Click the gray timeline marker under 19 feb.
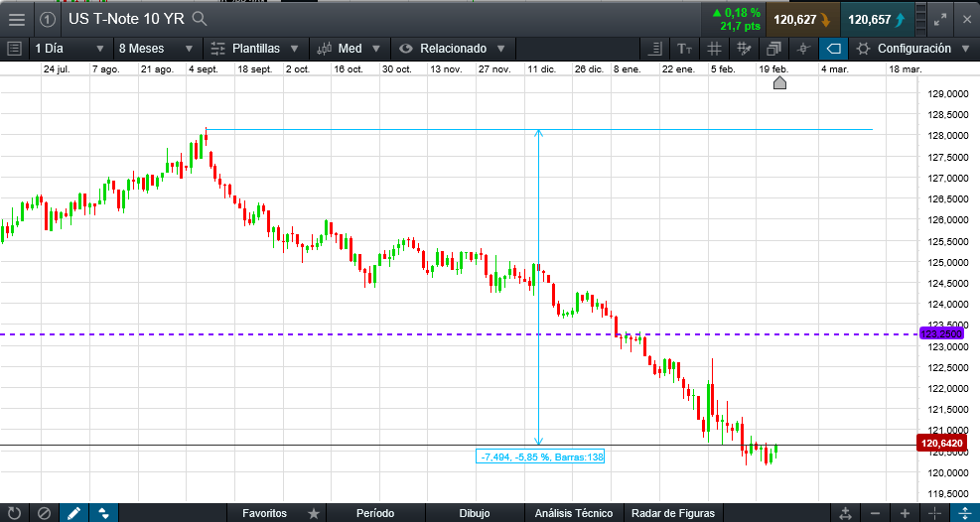 pyautogui.click(x=779, y=82)
